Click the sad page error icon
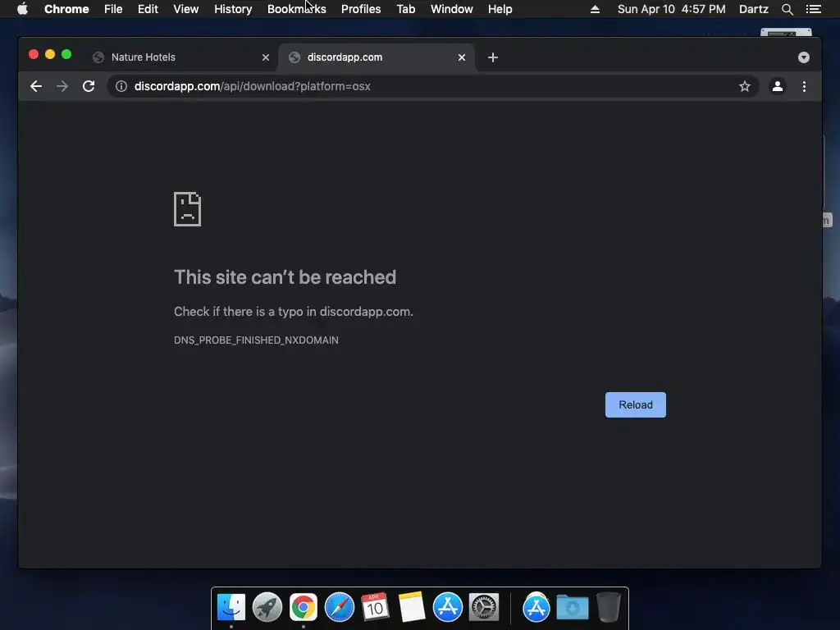 click(x=188, y=209)
